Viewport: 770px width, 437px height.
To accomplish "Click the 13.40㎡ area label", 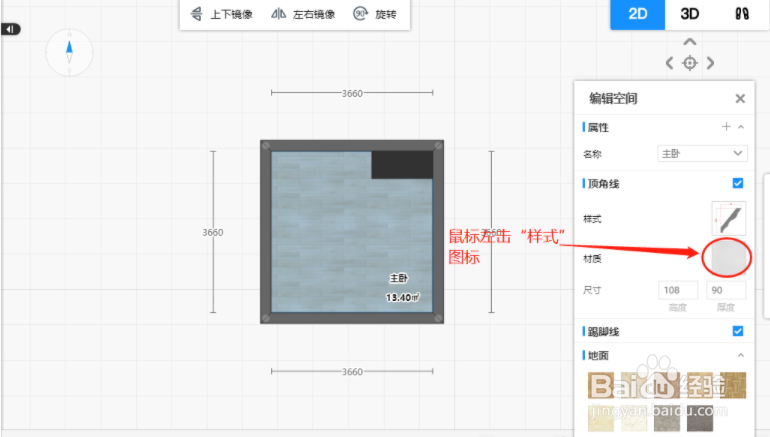I will 402,298.
